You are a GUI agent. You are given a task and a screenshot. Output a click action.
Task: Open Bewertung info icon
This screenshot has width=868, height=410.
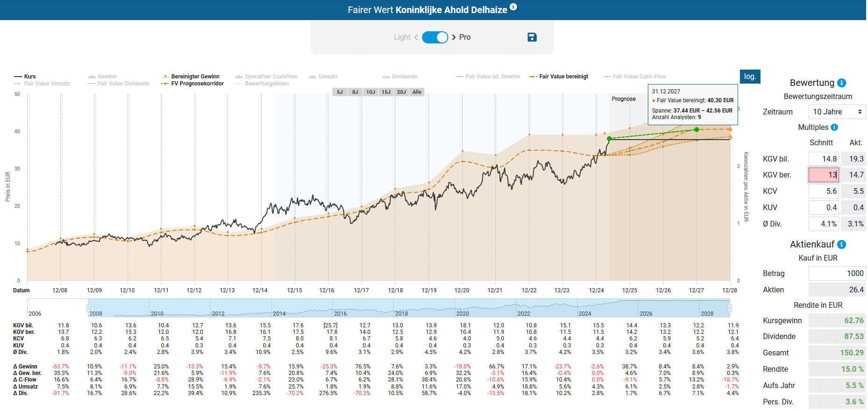pyautogui.click(x=842, y=83)
